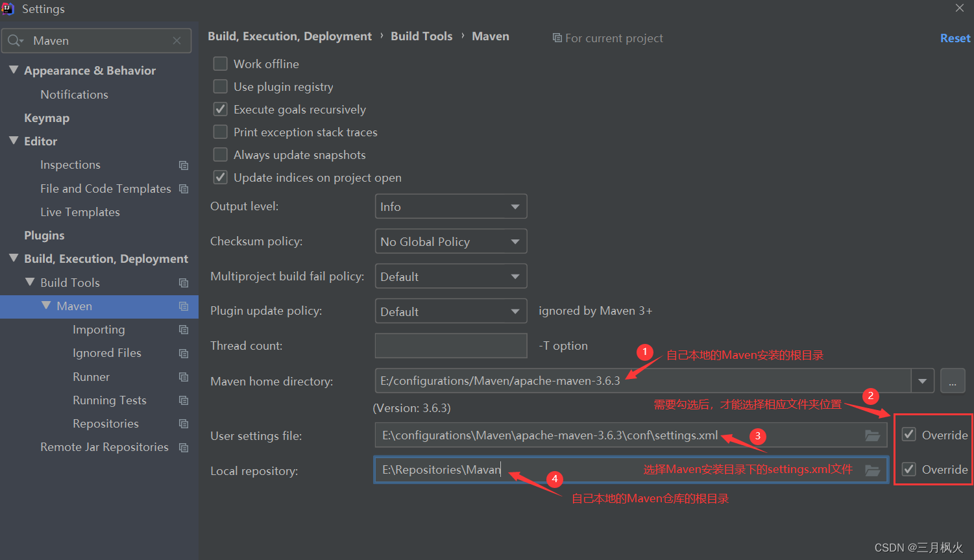This screenshot has width=974, height=560.
Task: Collapse the Appearance & Behavior tree node
Action: point(14,70)
